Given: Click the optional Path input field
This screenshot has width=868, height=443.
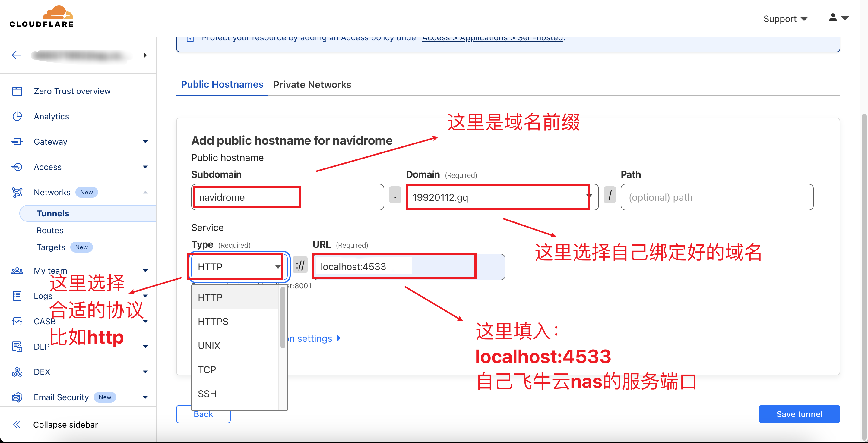Looking at the screenshot, I should 717,197.
